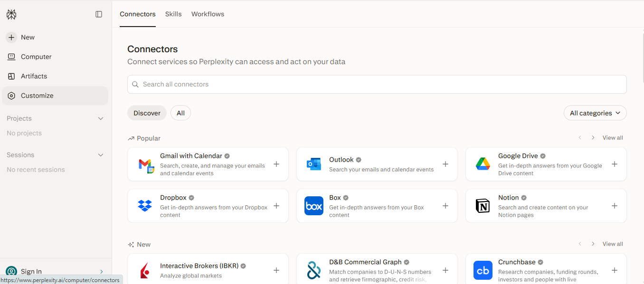Collapse the sidebar panel icon
The image size is (644, 284).
tap(99, 14)
